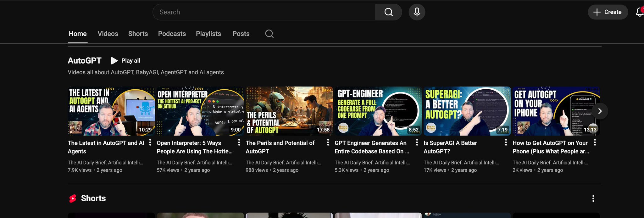The width and height of the screenshot is (644, 218).
Task: Open the AutoGPT playlist title link
Action: tap(85, 61)
